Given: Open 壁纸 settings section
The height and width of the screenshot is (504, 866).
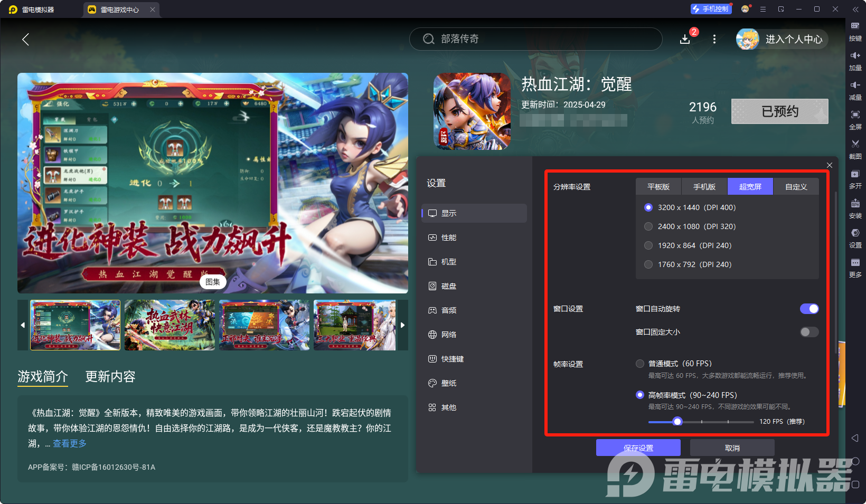Looking at the screenshot, I should (474, 383).
